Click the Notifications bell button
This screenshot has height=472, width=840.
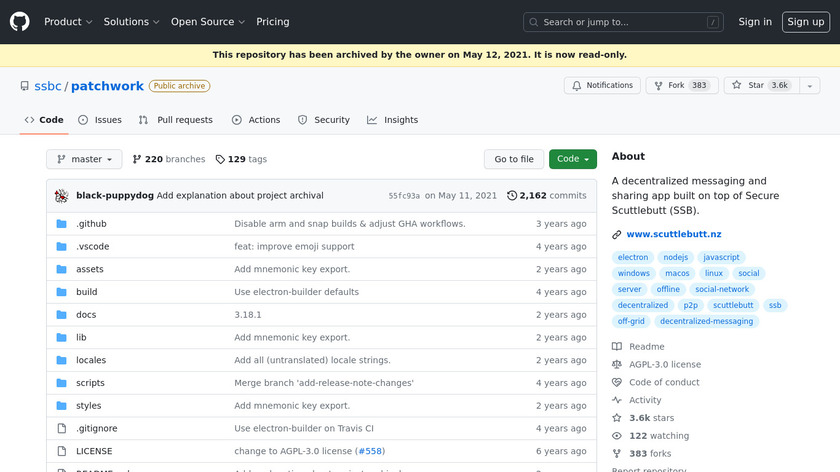point(601,86)
